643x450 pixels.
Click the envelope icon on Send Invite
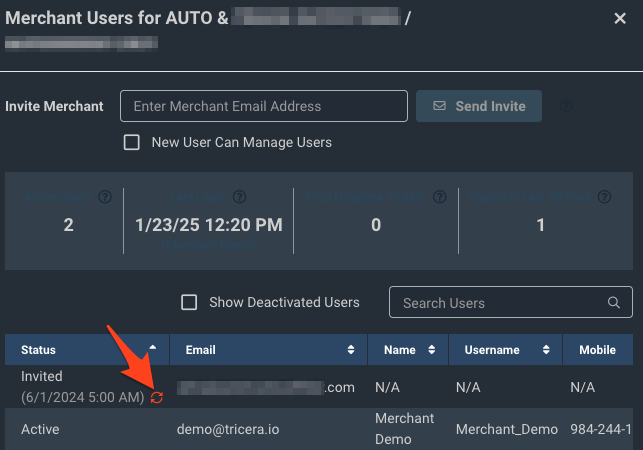pyautogui.click(x=439, y=106)
